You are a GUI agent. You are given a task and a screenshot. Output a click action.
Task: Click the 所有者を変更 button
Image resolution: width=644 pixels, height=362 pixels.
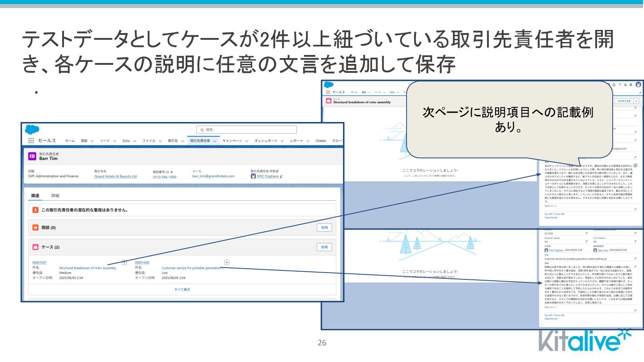pos(624,101)
